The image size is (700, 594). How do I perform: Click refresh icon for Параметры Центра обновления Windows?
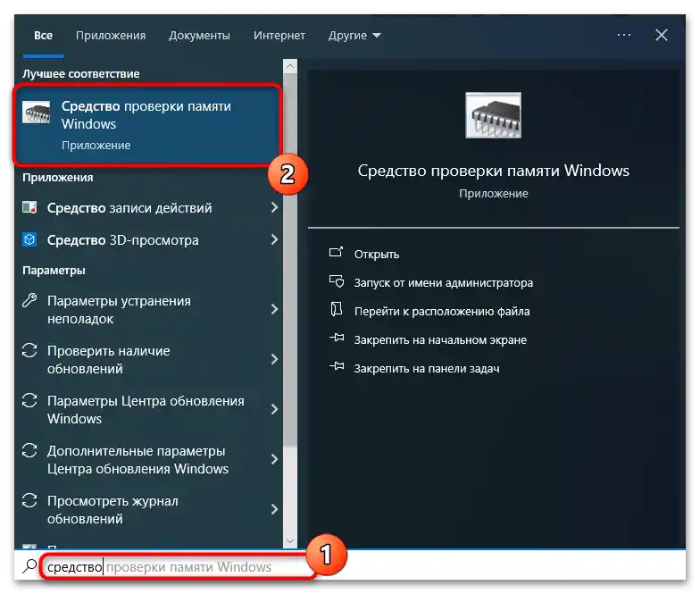pyautogui.click(x=29, y=400)
